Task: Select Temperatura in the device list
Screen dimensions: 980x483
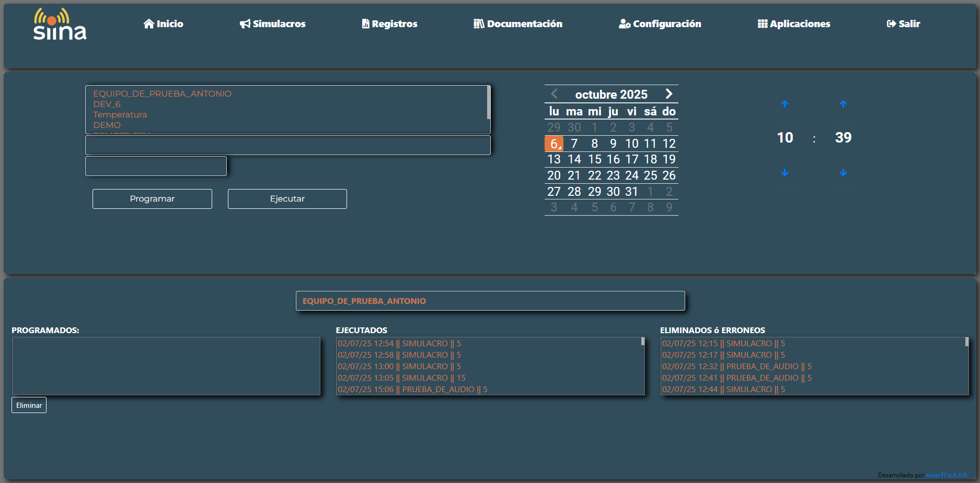Action: (x=120, y=115)
